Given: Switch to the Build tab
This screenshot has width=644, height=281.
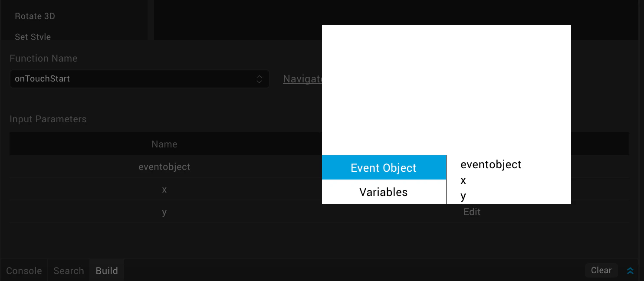Looking at the screenshot, I should 107,271.
